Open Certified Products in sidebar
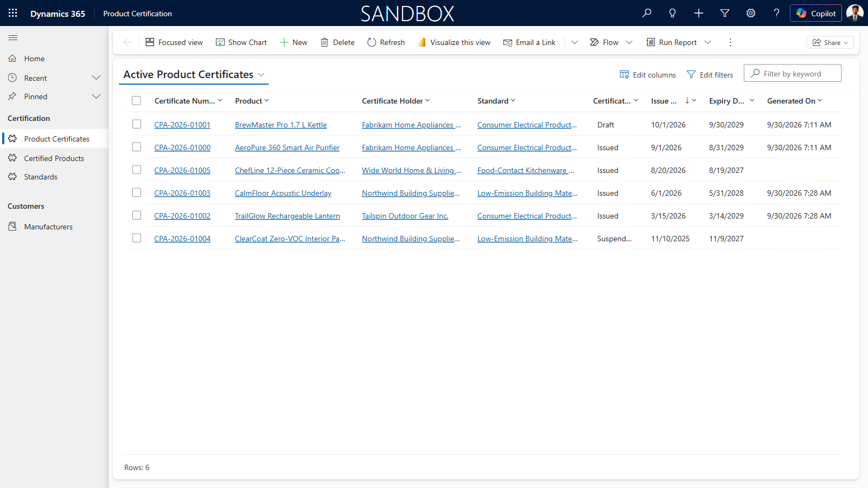 tap(54, 158)
